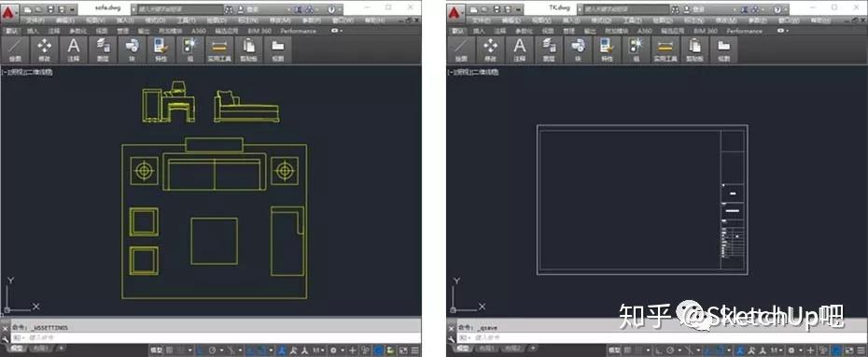Expand polar tracking dropdown arrow in TK.dwg status bar
Image resolution: width=868 pixels, height=357 pixels.
679,350
